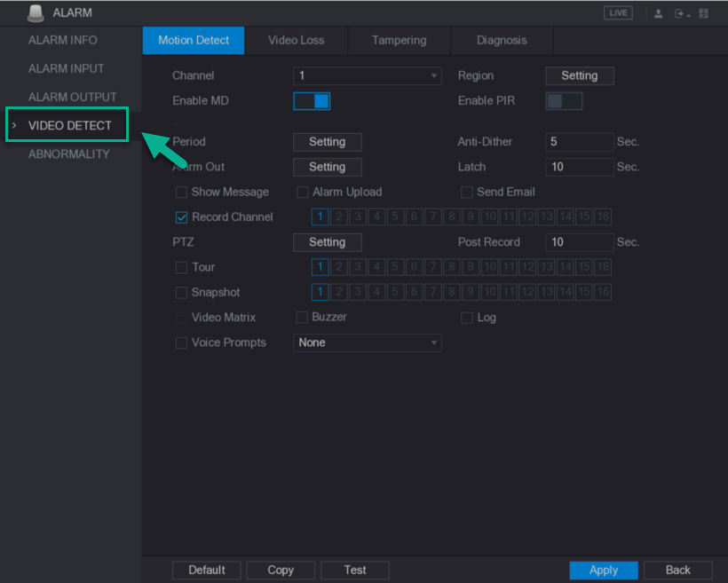Select VIDEO DETECT in sidebar
Viewport: 728px width, 583px height.
[69, 125]
